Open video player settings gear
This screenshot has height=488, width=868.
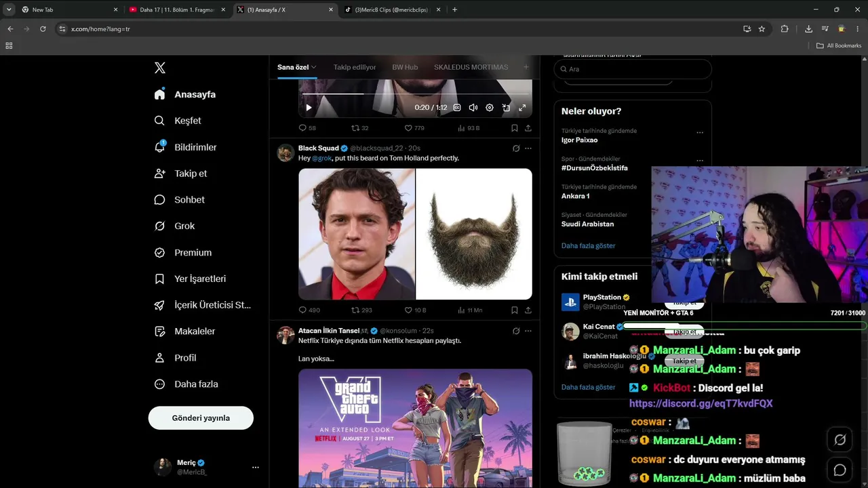click(490, 108)
